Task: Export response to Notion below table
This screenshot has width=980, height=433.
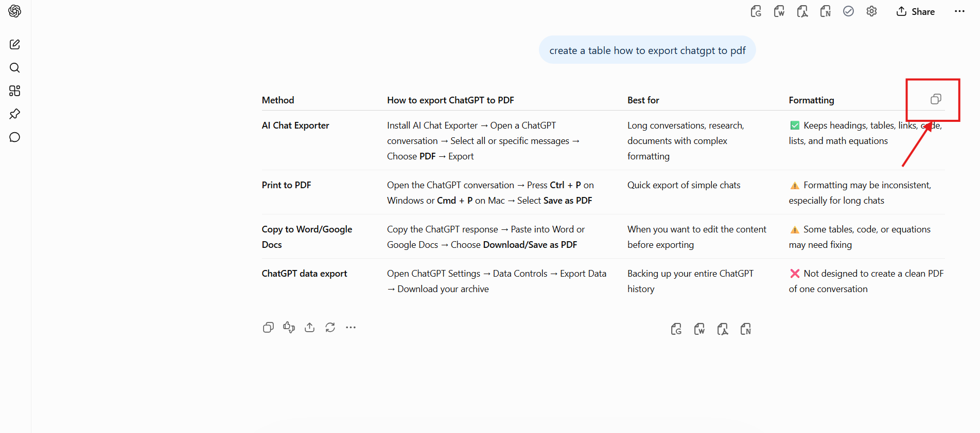Action: click(x=746, y=329)
